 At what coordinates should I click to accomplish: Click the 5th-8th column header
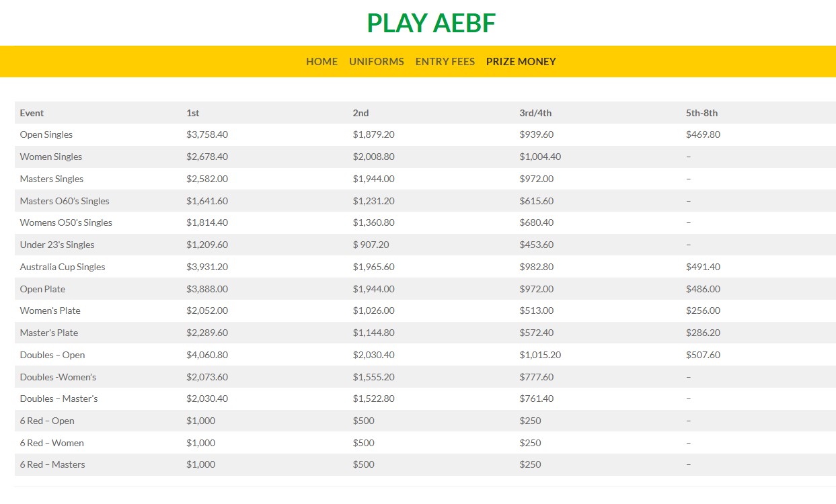pyautogui.click(x=701, y=113)
